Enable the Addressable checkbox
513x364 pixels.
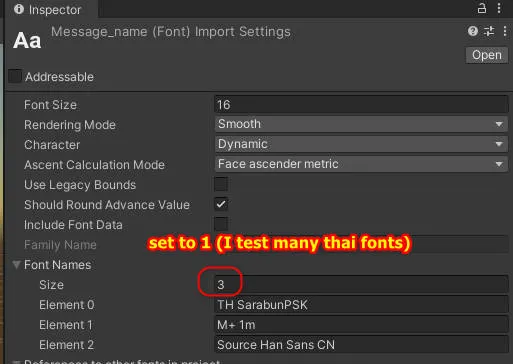pos(15,76)
